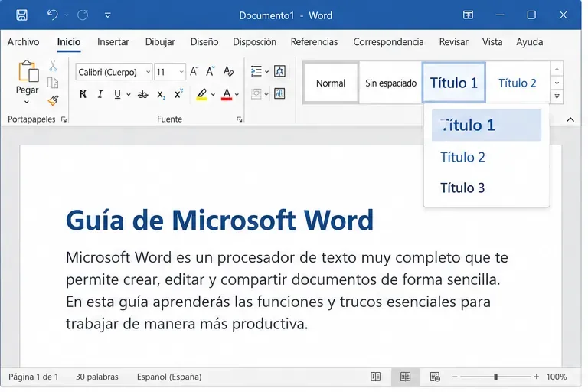Toggle strikethrough formatting
Image resolution: width=588 pixels, height=392 pixels.
point(143,94)
